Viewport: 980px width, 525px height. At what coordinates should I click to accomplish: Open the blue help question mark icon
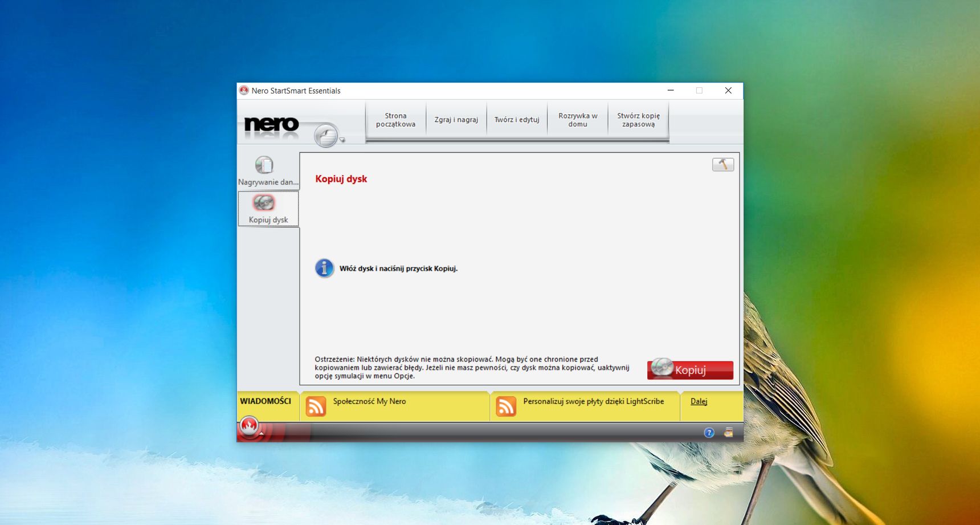coord(709,433)
